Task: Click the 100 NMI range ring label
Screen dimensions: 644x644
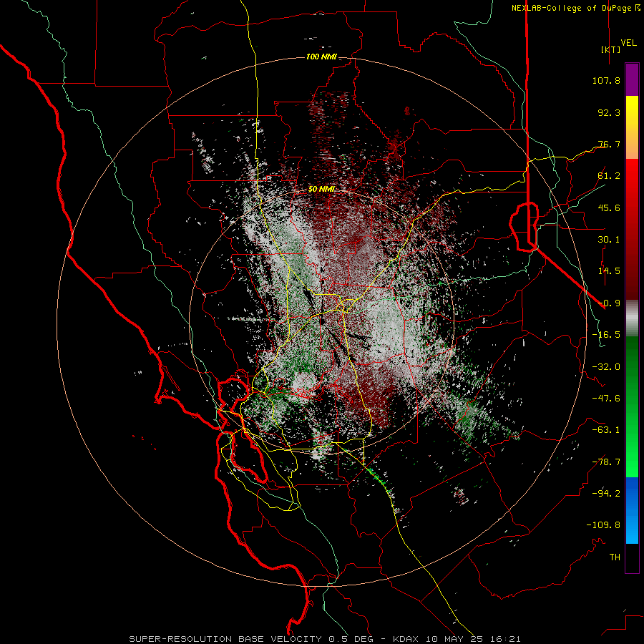Action: click(x=321, y=57)
